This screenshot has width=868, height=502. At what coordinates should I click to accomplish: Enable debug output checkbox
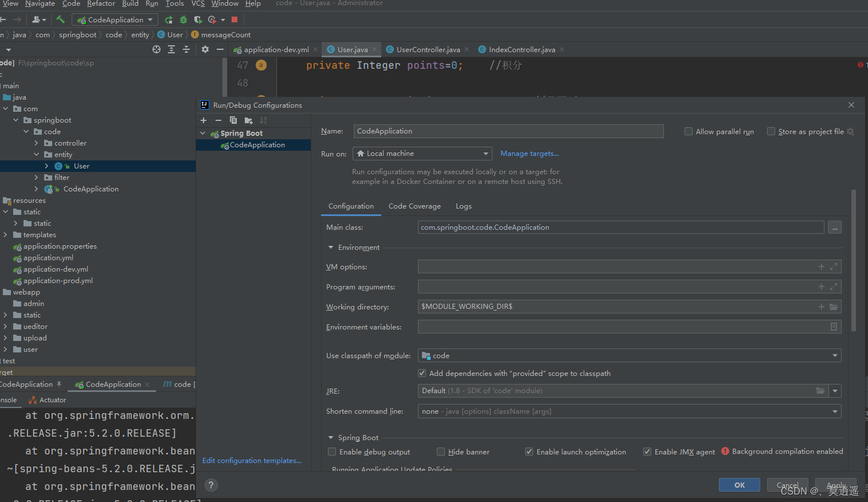[331, 452]
